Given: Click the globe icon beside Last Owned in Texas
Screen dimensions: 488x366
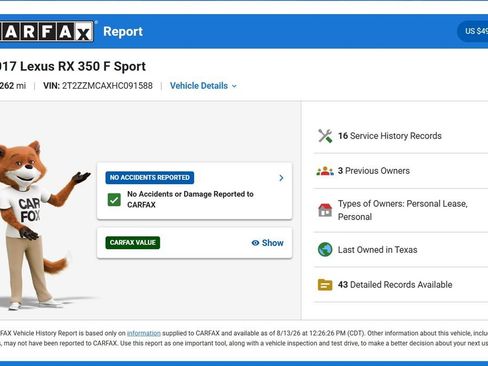Looking at the screenshot, I should [x=325, y=250].
